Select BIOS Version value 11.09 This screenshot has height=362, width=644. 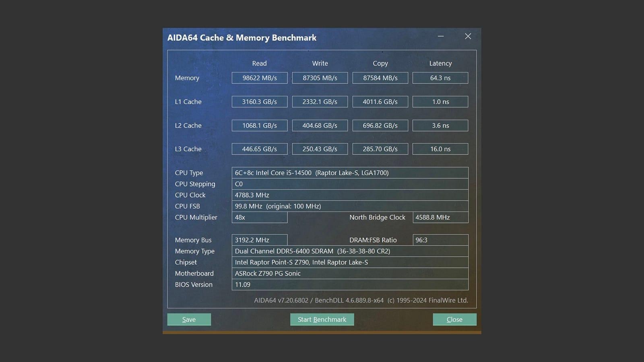350,284
